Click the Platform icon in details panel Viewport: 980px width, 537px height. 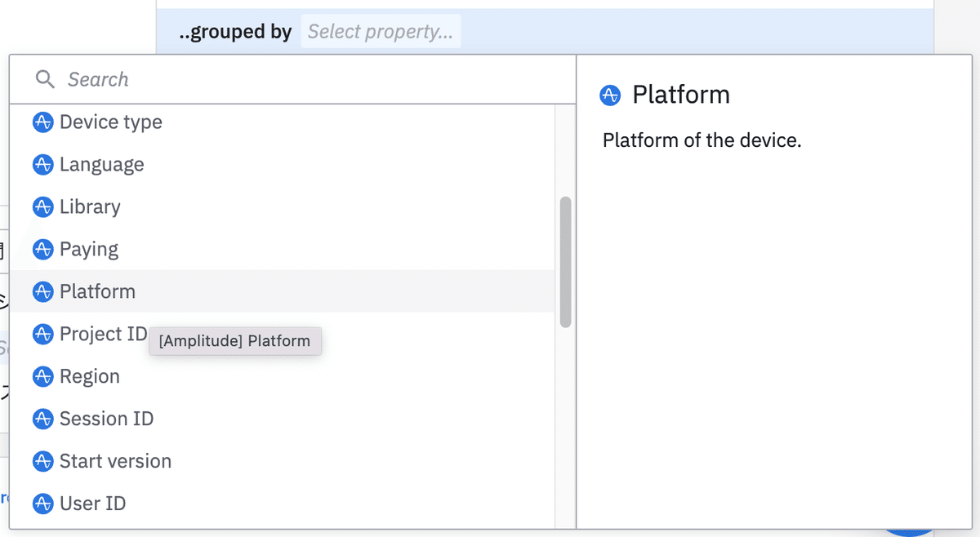pos(610,95)
